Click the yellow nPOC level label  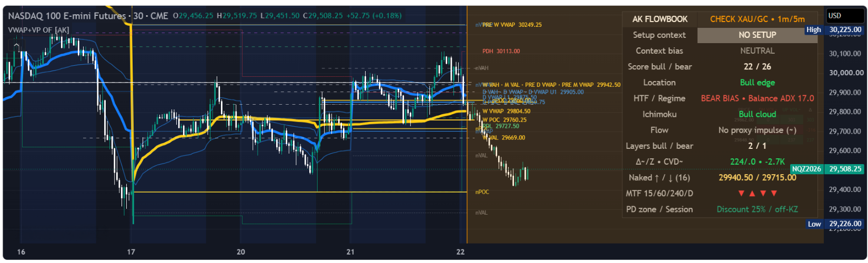coord(482,192)
